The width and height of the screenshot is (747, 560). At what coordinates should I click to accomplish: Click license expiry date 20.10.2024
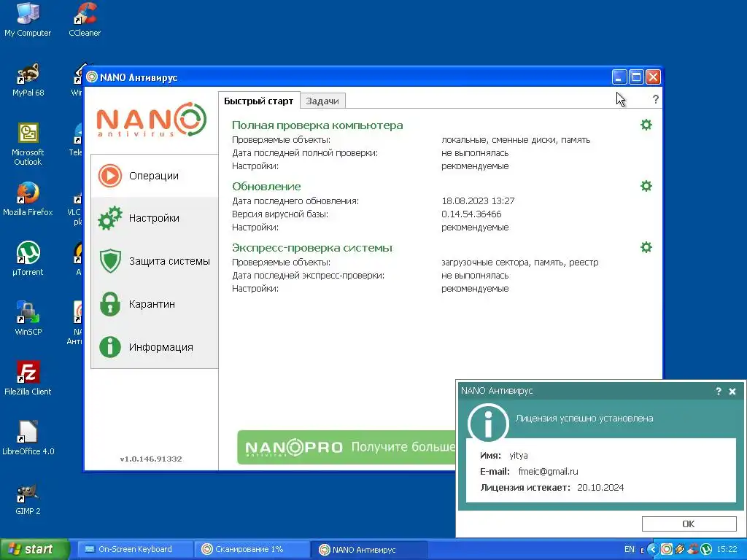tap(600, 487)
